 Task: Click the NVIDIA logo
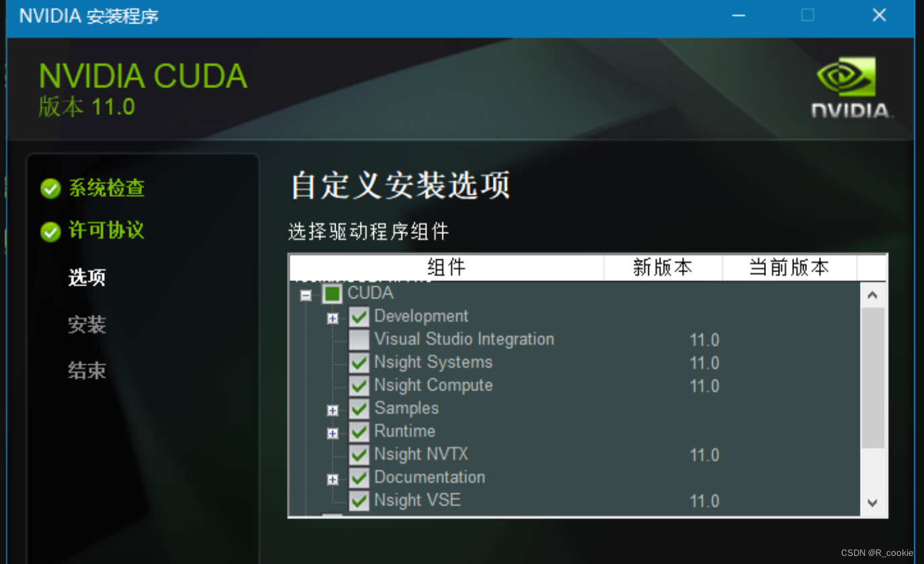851,87
